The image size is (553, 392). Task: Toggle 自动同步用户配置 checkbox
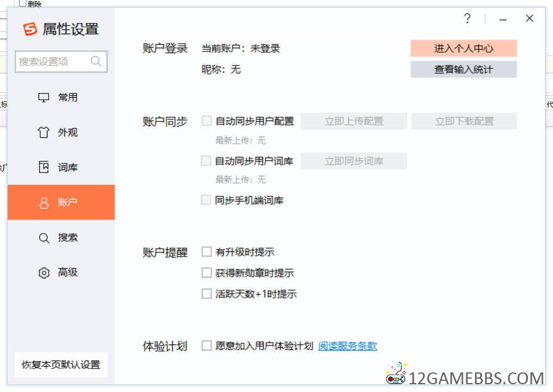click(207, 121)
